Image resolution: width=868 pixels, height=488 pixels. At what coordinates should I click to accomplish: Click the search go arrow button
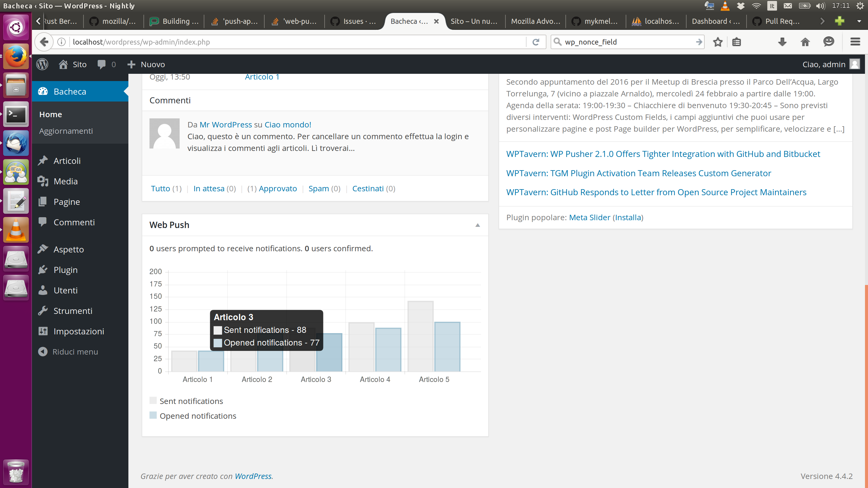[699, 42]
